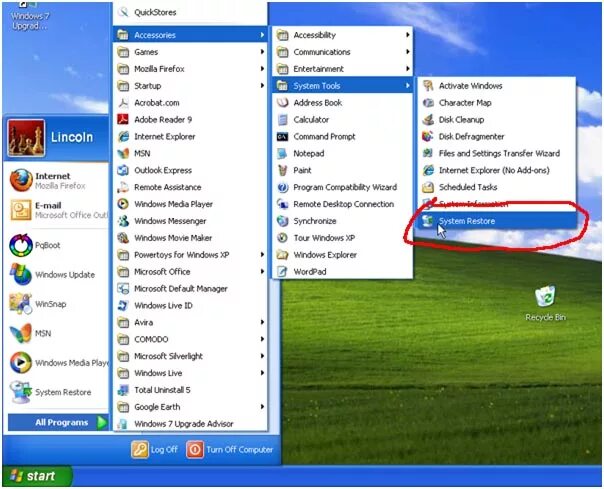Image resolution: width=604 pixels, height=489 pixels.
Task: Launch Paint icon
Action: point(283,170)
